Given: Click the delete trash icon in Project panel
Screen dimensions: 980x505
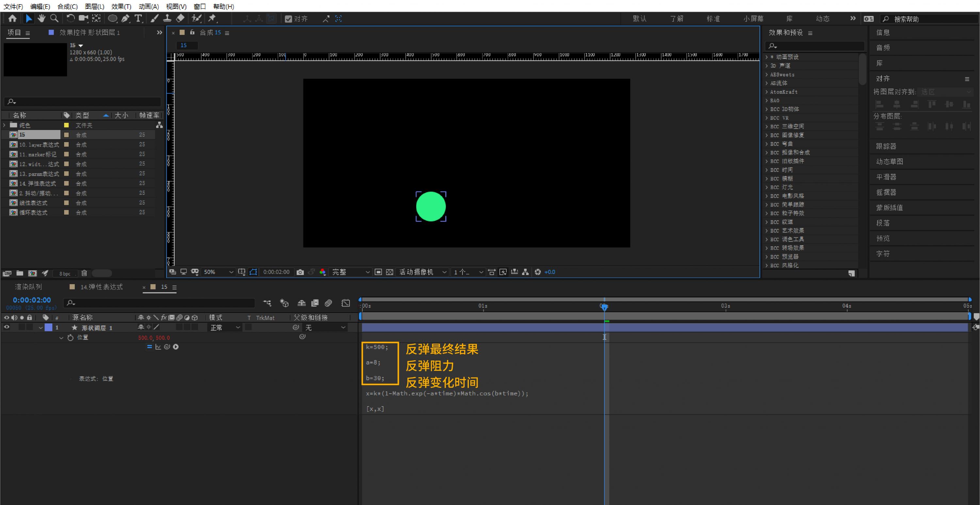Looking at the screenshot, I should point(84,273).
